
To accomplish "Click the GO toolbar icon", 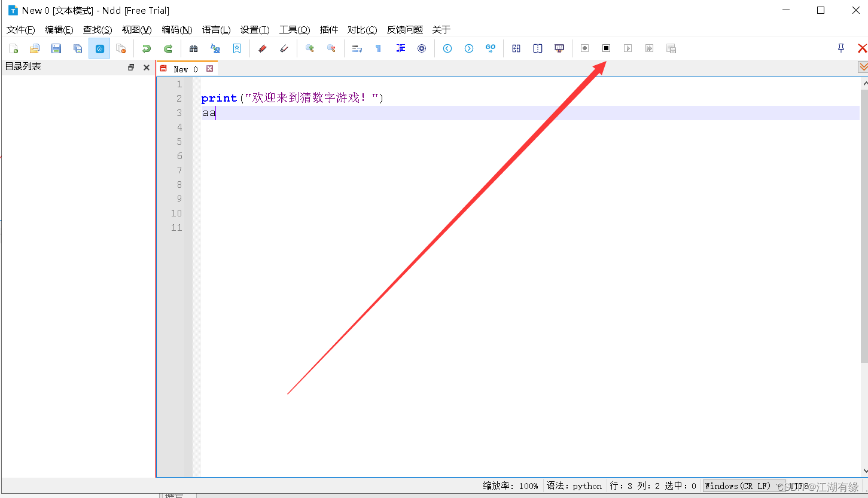I will coord(491,48).
